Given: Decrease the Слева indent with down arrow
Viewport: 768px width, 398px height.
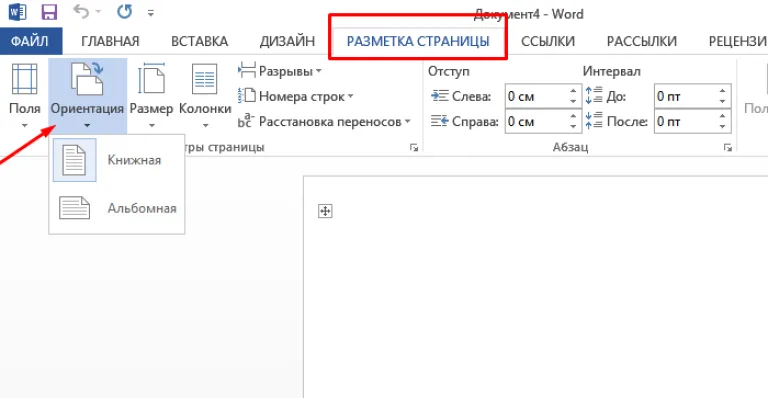Looking at the screenshot, I should coord(574,101).
